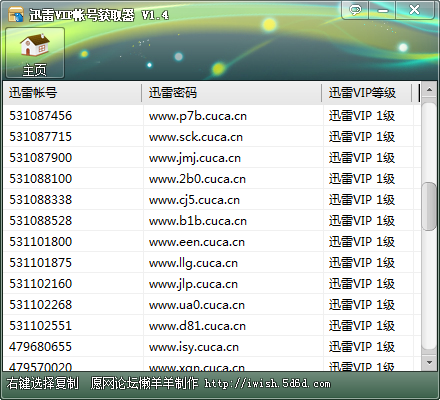The width and height of the screenshot is (440, 400).
Task: Click the scrollbar down arrow
Action: click(x=429, y=362)
